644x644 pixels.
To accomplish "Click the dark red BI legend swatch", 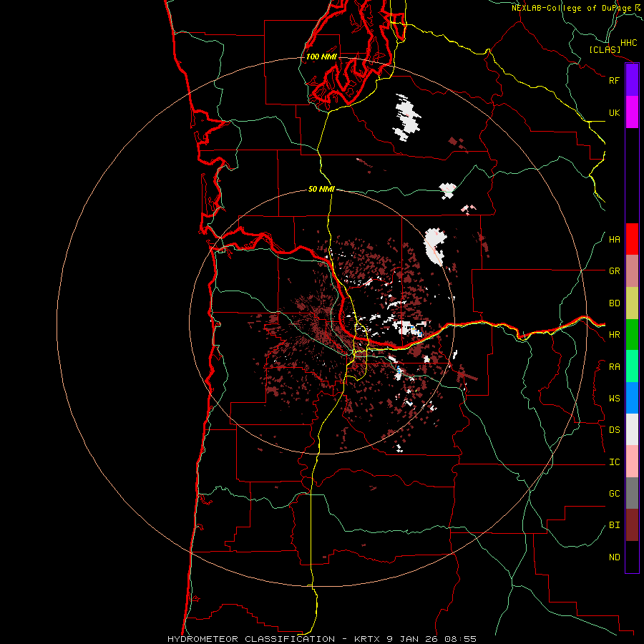I will pyautogui.click(x=632, y=525).
